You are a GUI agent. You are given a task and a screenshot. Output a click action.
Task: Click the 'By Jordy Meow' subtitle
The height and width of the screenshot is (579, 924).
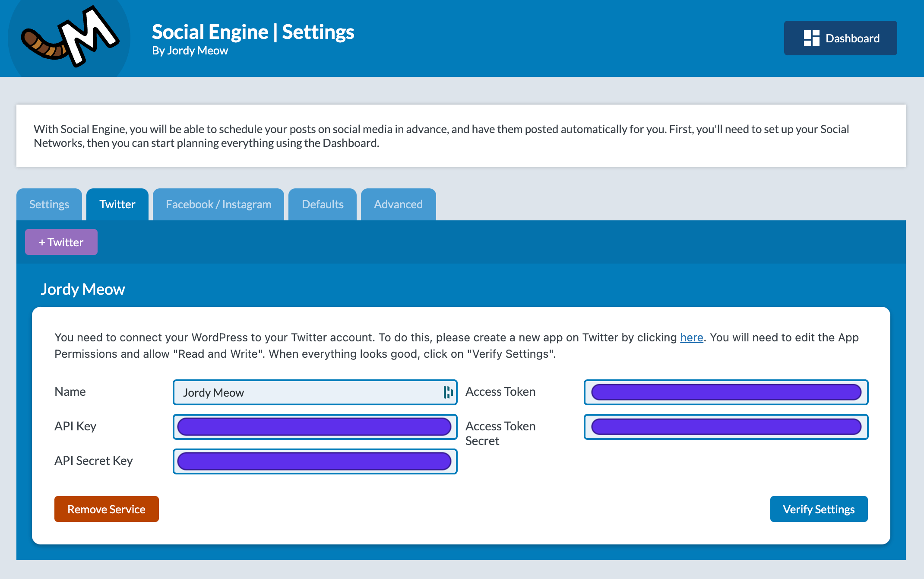190,51
